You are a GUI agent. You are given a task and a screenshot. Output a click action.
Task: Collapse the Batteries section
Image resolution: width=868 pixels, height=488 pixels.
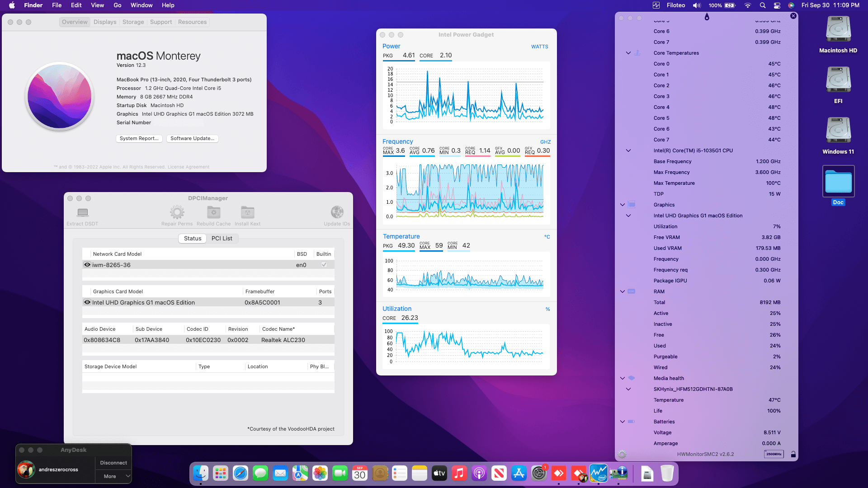(x=623, y=422)
